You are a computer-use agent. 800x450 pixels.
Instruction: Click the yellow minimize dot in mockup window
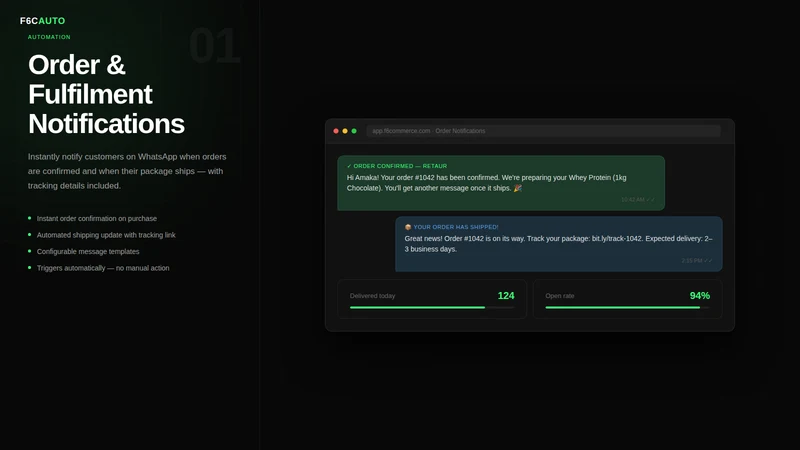[345, 131]
